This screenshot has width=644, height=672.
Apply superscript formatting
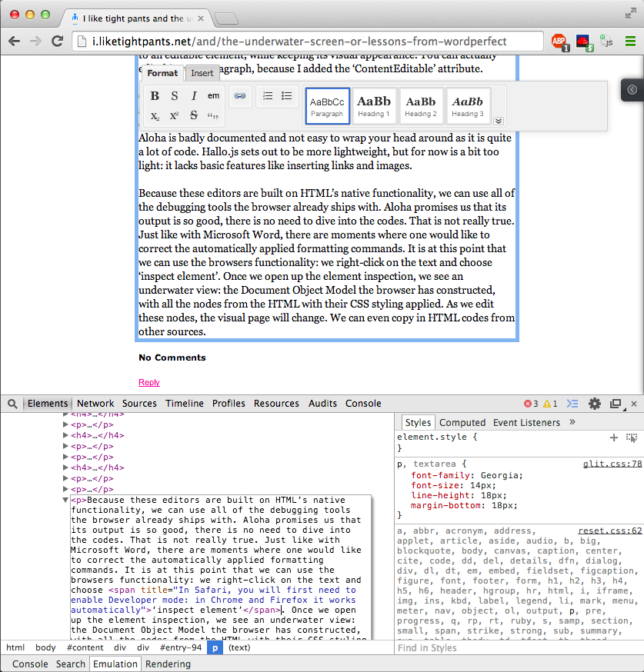[x=174, y=115]
